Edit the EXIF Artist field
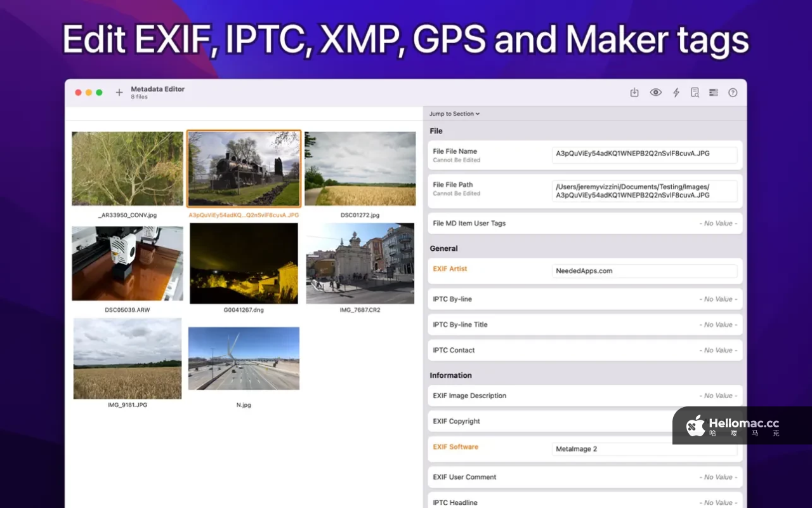Image resolution: width=812 pixels, height=508 pixels. tap(645, 271)
